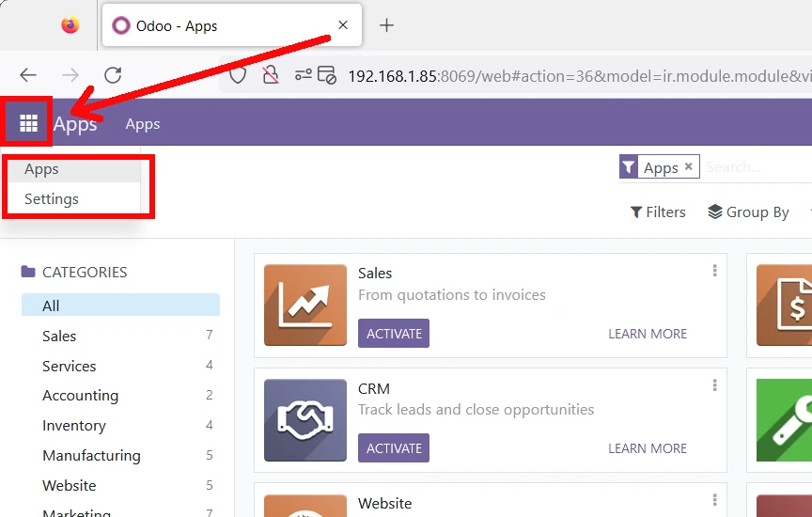Open the Filters dropdown
The image size is (812, 517).
658,211
